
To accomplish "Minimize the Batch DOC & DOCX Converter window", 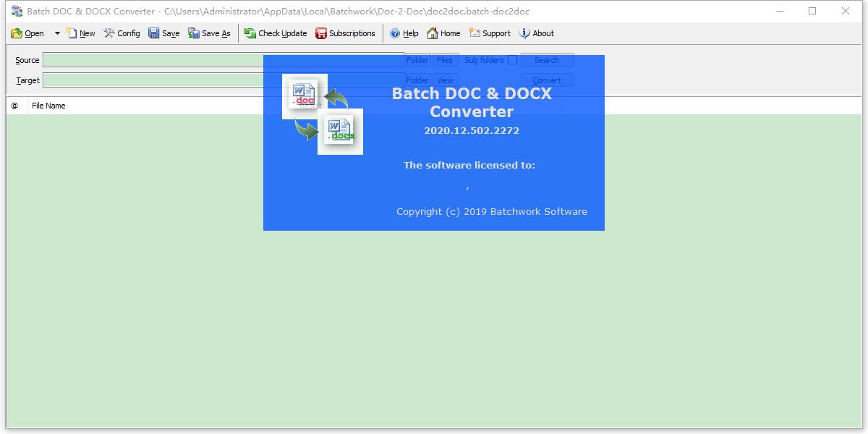I will pyautogui.click(x=780, y=12).
